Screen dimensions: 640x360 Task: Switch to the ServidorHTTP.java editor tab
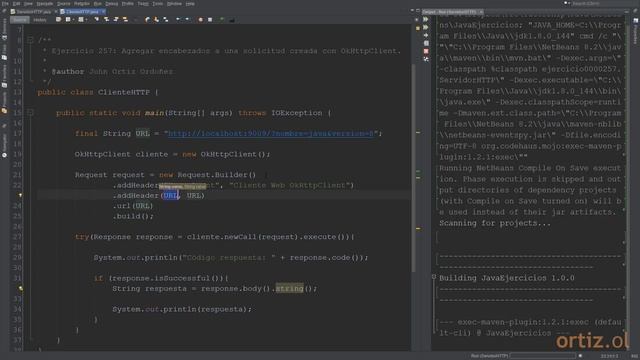pos(34,12)
